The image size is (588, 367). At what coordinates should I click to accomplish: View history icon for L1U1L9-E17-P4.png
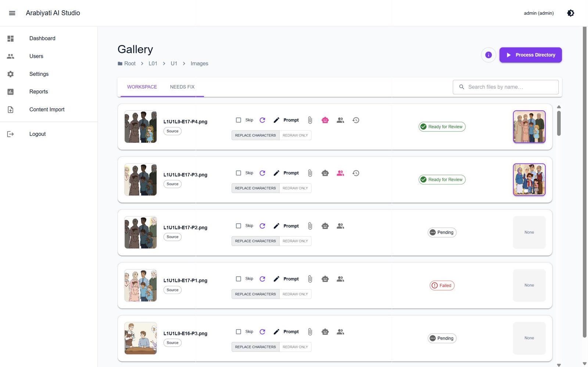pyautogui.click(x=356, y=120)
